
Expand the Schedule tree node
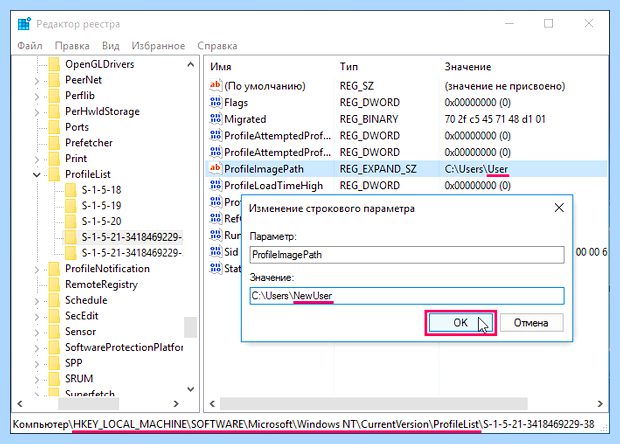coord(36,301)
